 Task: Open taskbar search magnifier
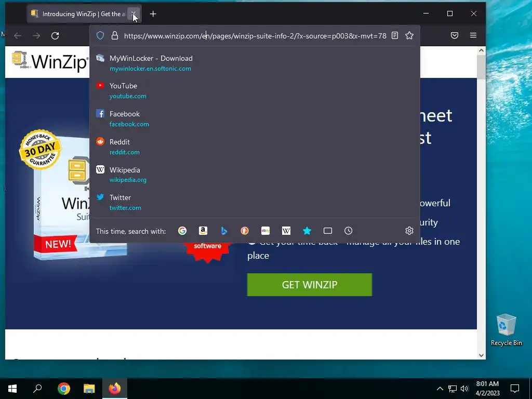tap(37, 389)
